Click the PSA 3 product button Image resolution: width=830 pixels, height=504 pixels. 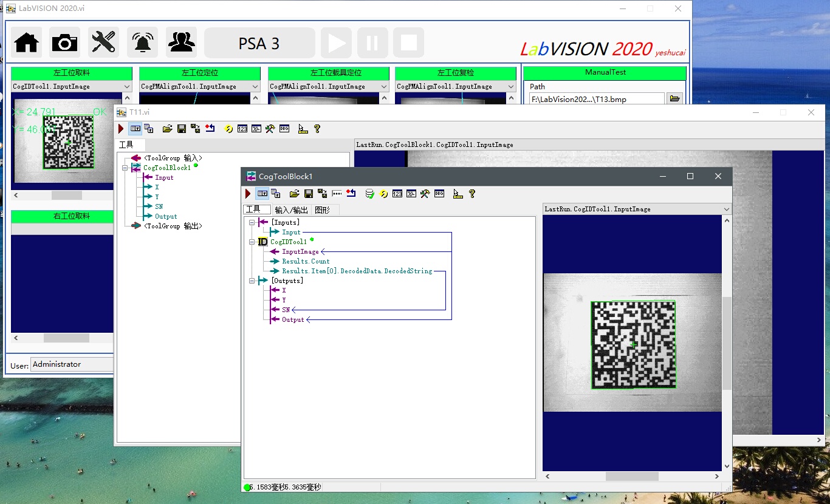pos(259,43)
